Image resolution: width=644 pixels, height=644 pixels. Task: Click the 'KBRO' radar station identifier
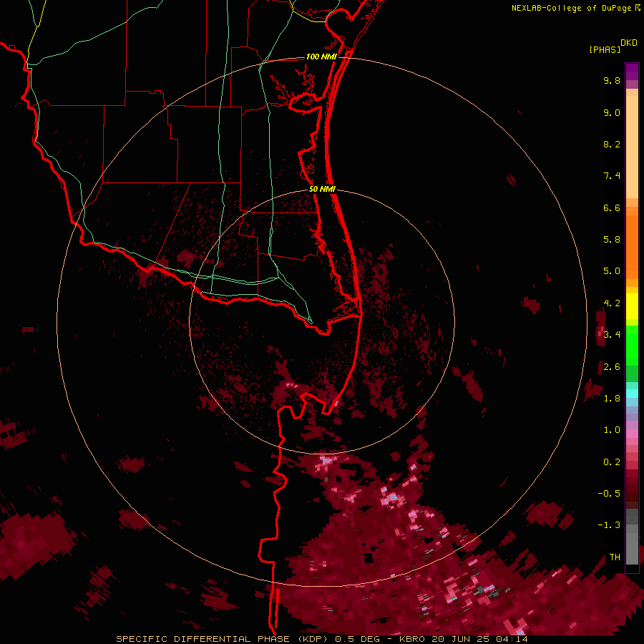click(x=412, y=639)
